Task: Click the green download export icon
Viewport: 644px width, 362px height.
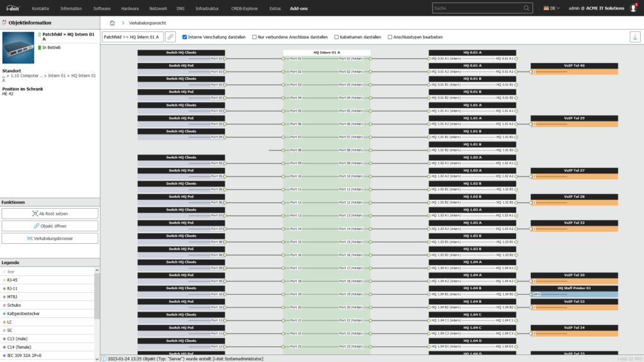Action: (x=635, y=36)
